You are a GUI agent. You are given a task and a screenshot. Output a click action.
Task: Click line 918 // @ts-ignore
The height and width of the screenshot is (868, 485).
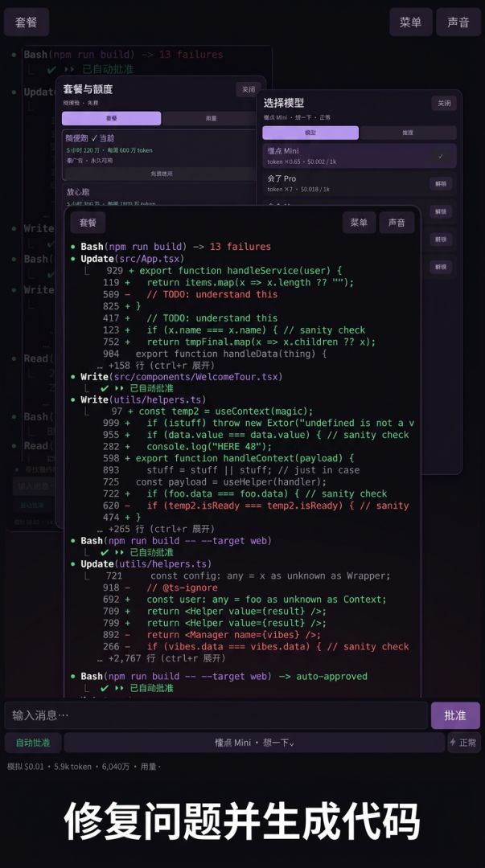coord(160,588)
